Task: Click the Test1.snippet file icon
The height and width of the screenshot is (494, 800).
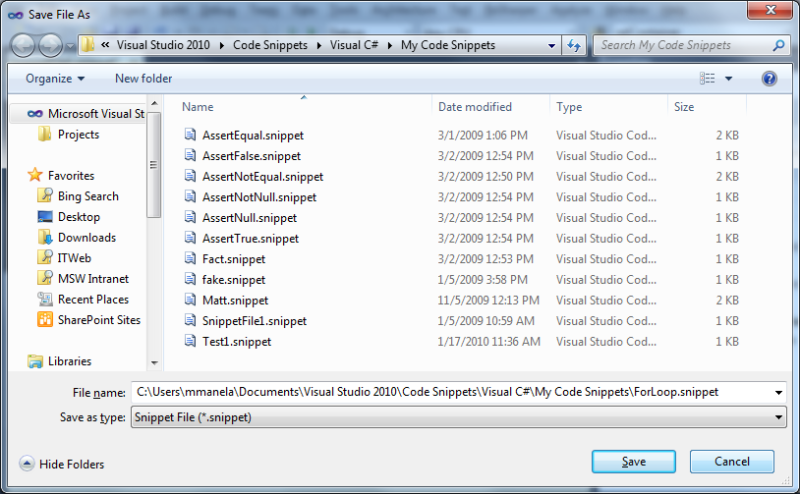Action: tap(190, 341)
